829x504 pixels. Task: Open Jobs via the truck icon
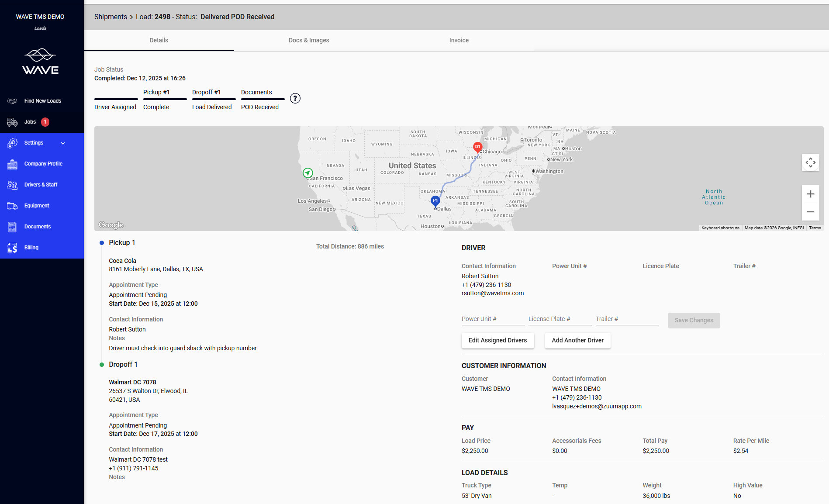pos(12,122)
